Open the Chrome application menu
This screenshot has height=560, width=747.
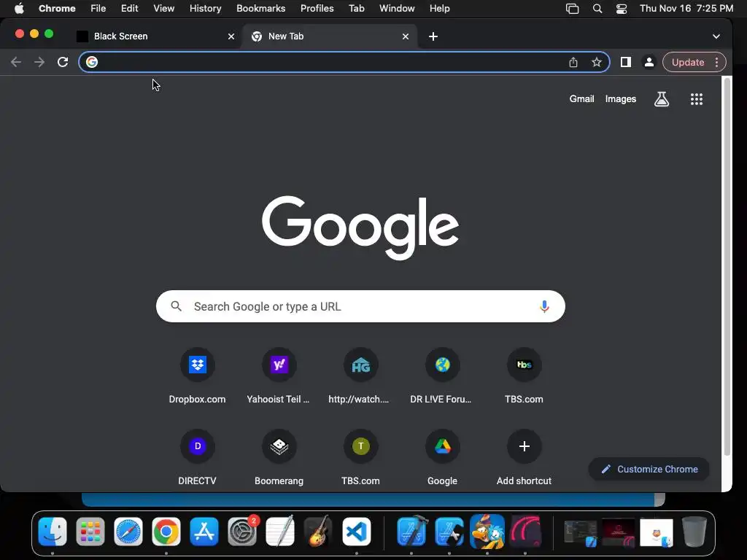tap(57, 9)
